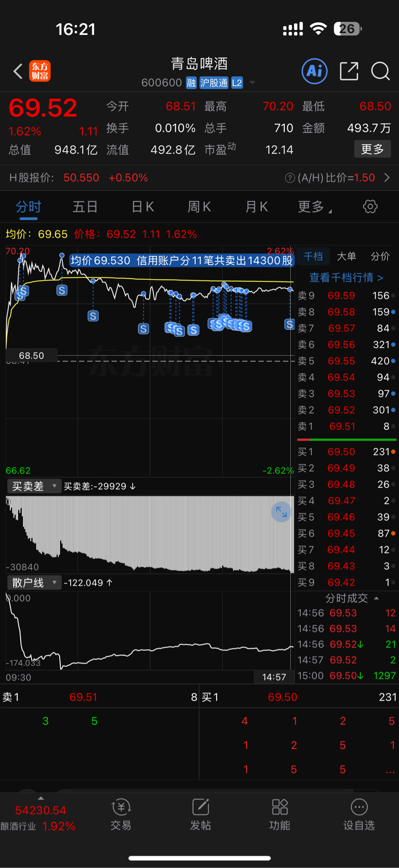This screenshot has width=399, height=868.
Task: Select the 买1 69.50 order row
Action: pyautogui.click(x=347, y=452)
